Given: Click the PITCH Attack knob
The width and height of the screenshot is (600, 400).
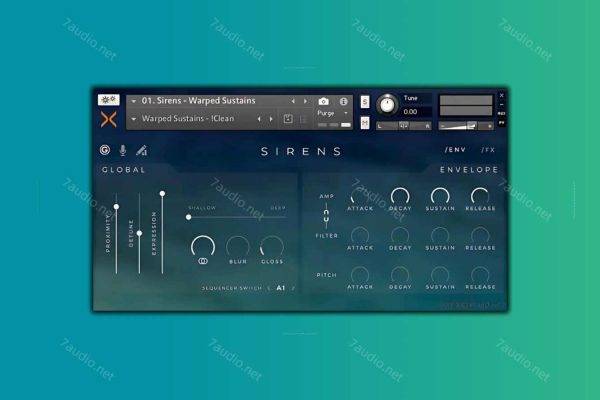Looking at the screenshot, I should pyautogui.click(x=360, y=275).
